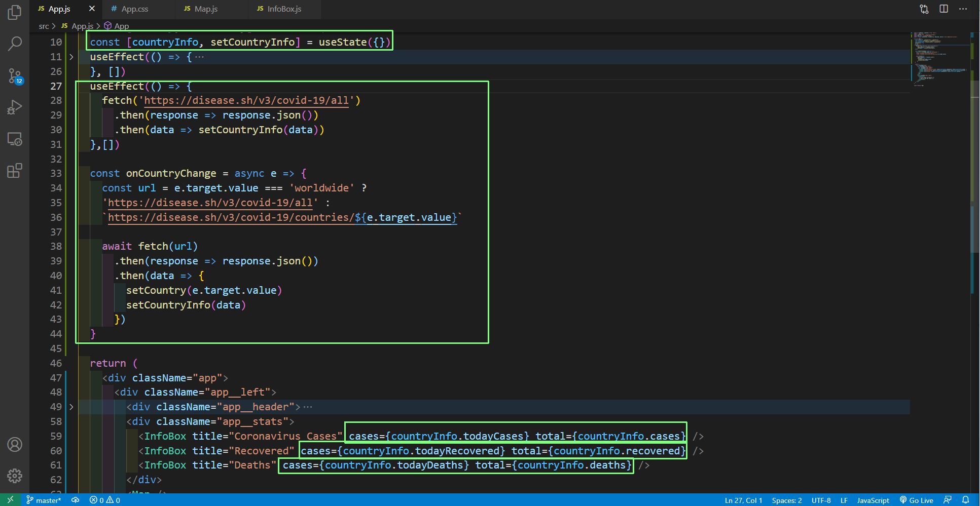The height and width of the screenshot is (506, 980).
Task: Switch to the InfoBox.js tab
Action: [x=284, y=9]
